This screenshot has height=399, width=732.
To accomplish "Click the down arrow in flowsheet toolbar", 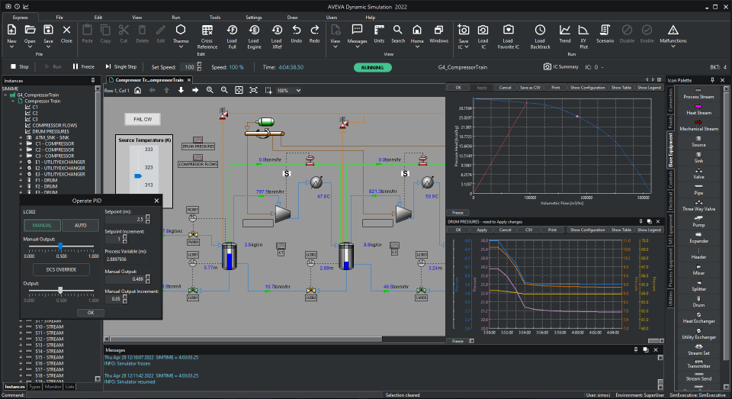I will [x=181, y=90].
